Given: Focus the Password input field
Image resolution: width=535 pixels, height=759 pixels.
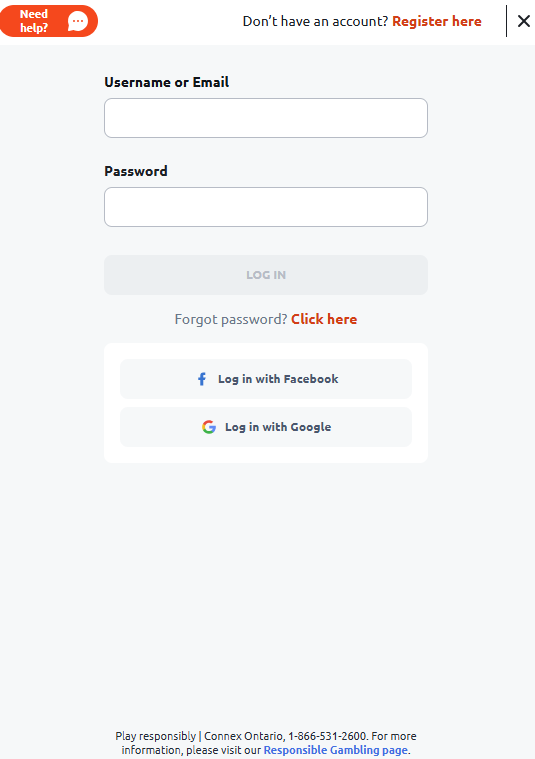Looking at the screenshot, I should point(266,207).
